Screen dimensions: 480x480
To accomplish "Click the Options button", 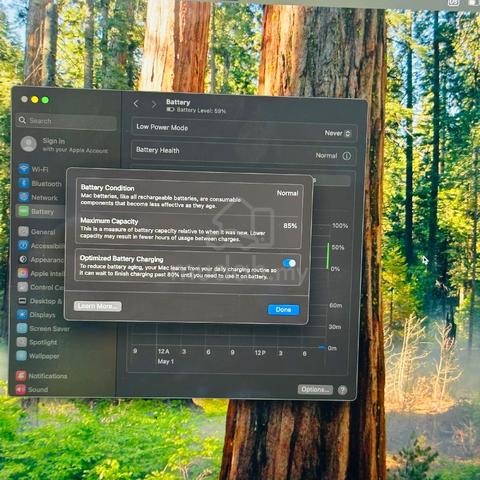I will [315, 389].
